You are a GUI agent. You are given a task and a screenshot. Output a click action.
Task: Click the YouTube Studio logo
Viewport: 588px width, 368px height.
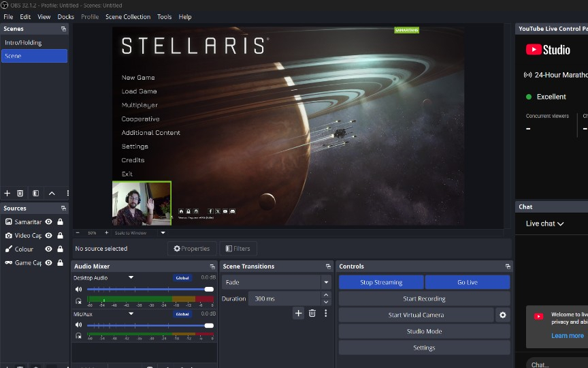548,50
